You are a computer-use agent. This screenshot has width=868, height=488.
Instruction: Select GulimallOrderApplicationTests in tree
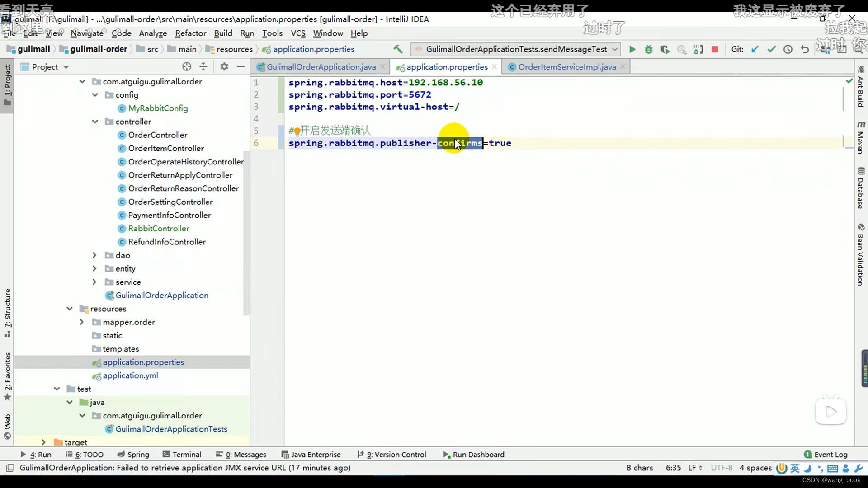point(171,429)
